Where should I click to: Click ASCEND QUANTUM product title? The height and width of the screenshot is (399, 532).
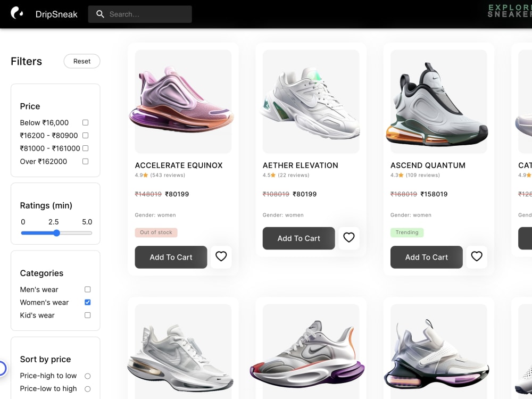428,165
